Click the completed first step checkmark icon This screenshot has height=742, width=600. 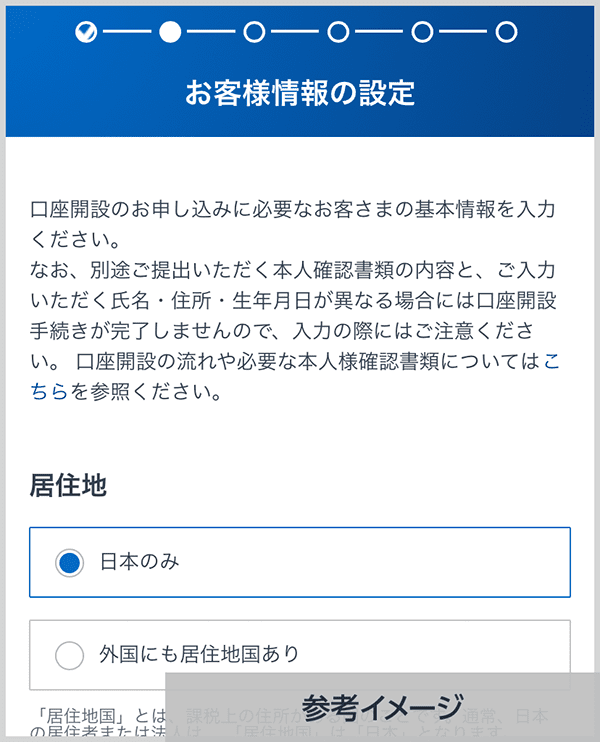86,33
